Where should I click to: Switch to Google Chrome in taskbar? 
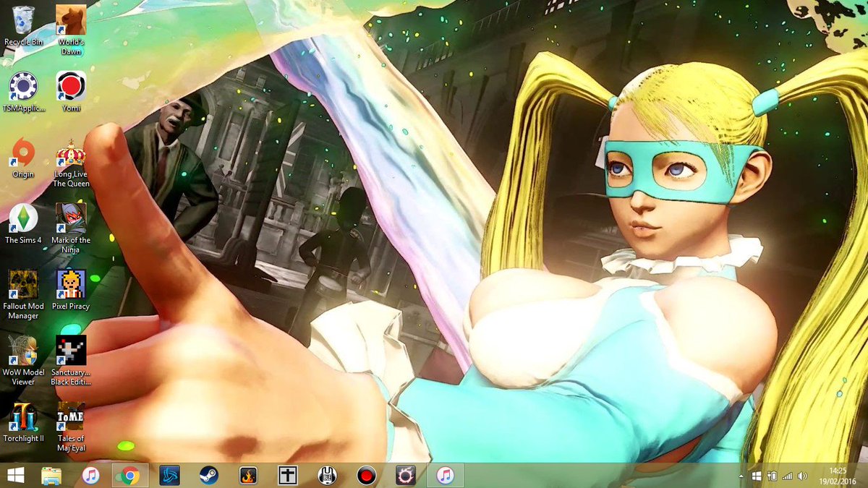(x=130, y=476)
